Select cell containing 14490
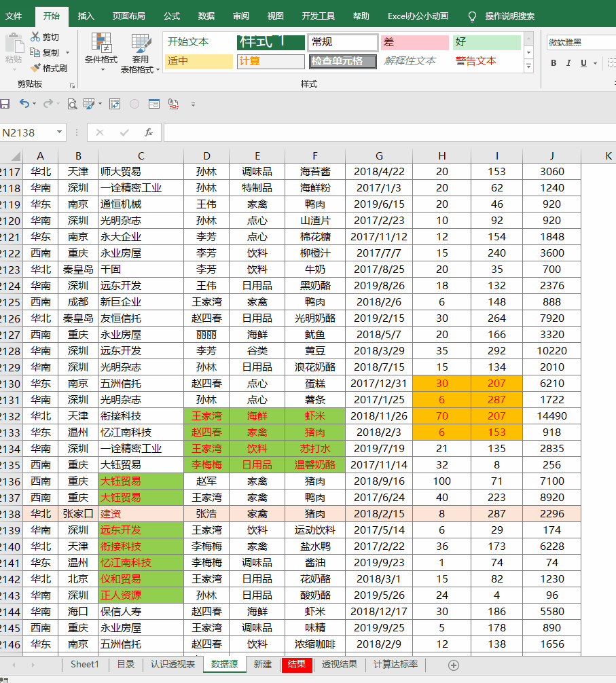Viewport: 616px width, 683px height. pos(551,416)
